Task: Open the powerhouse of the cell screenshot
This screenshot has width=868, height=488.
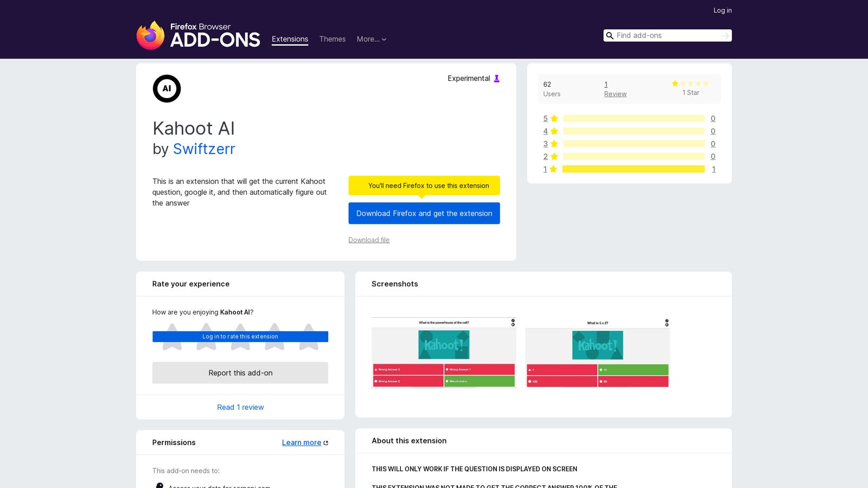Action: coord(444,353)
